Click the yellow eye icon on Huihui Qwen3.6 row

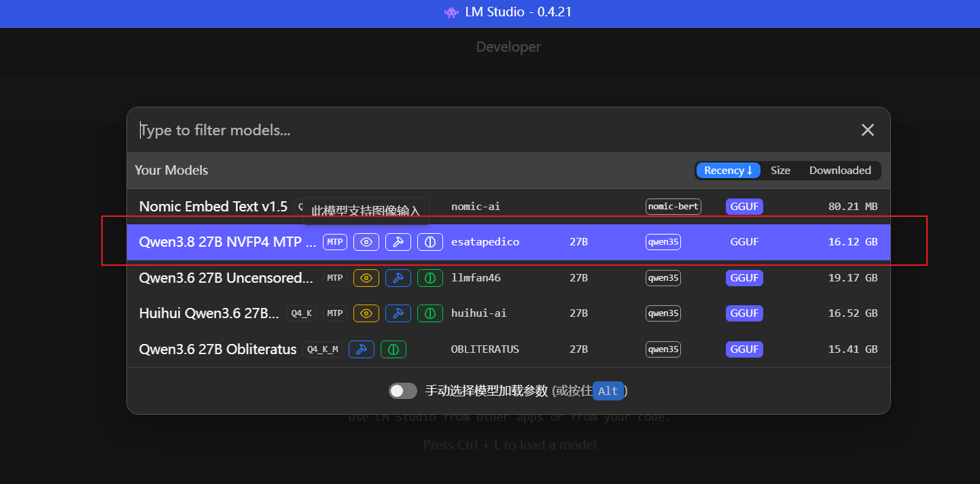[366, 313]
